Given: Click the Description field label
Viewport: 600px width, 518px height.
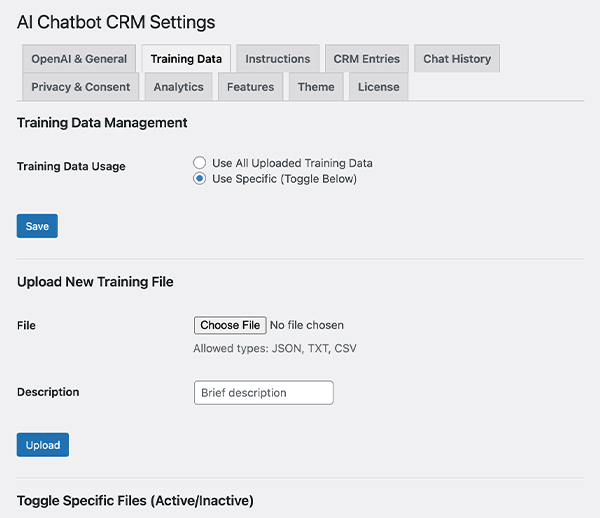Looking at the screenshot, I should (x=48, y=392).
